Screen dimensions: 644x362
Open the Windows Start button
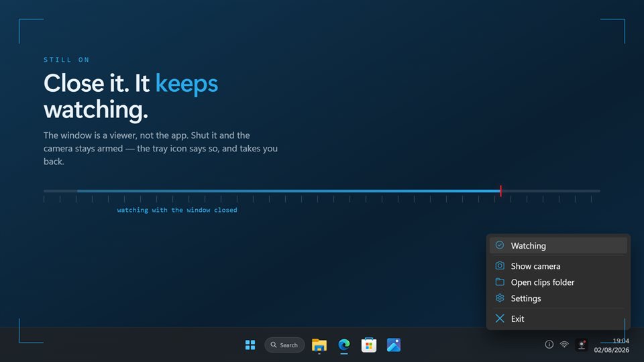(x=250, y=345)
